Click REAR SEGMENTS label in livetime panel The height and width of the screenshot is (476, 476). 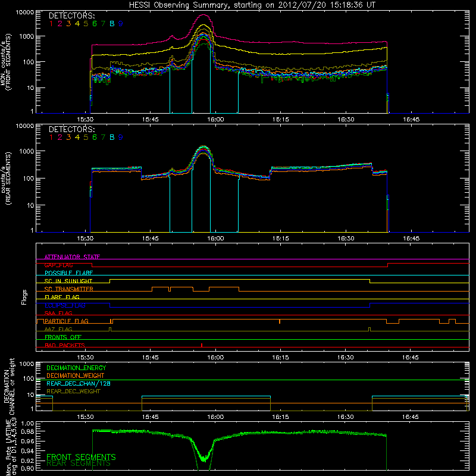pos(79,464)
